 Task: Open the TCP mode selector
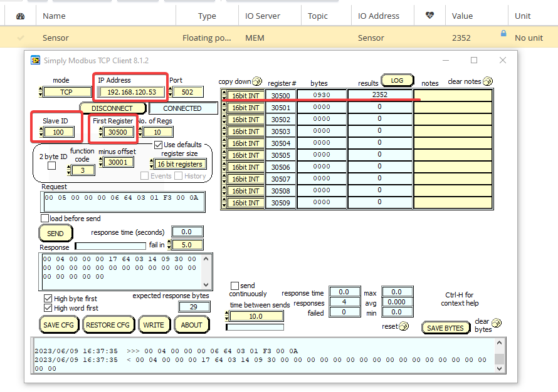66,92
